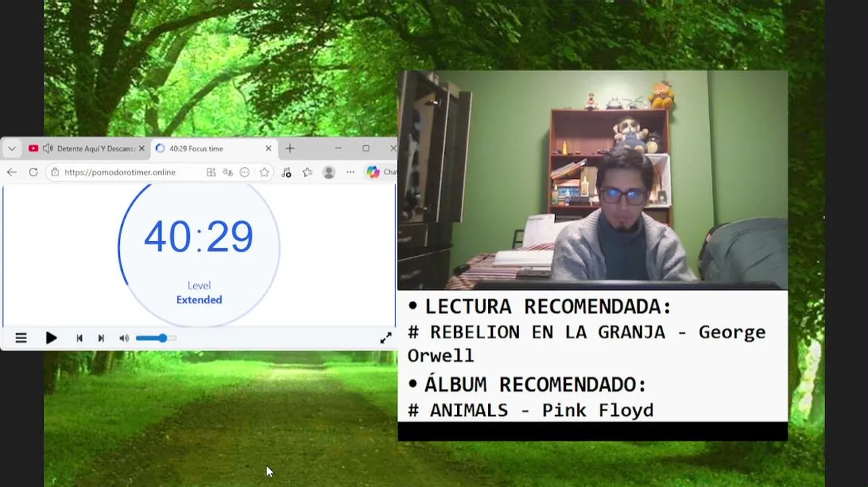Open the Favorites list icon in the toolbar
The height and width of the screenshot is (487, 868).
coord(308,172)
